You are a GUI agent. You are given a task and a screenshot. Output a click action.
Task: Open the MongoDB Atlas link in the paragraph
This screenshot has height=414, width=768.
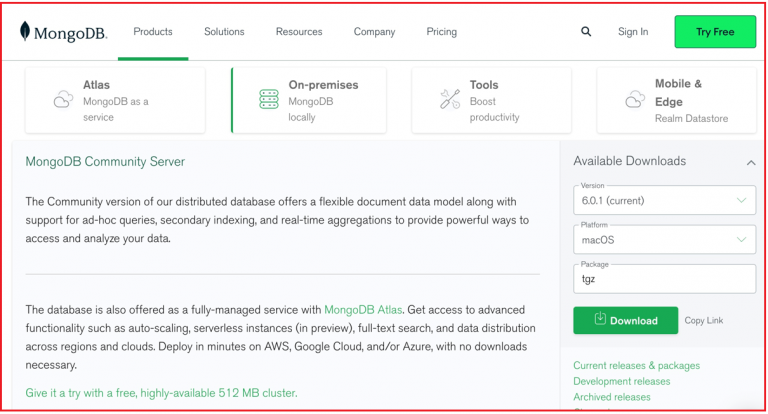363,310
